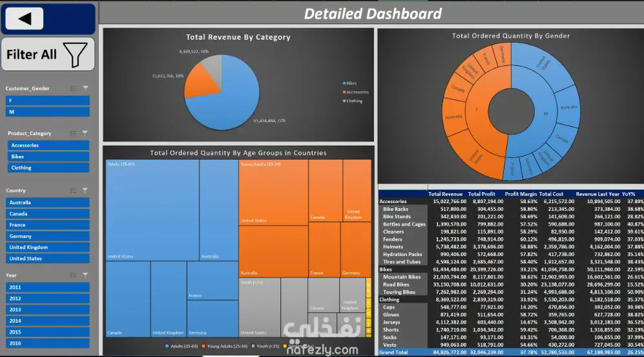Enable multi-select on Year slicer
Viewport: 644px width, 357px height.
(73, 275)
